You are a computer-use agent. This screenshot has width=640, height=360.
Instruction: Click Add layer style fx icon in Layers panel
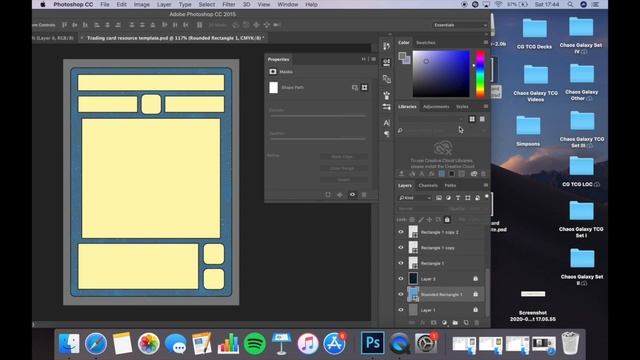(x=422, y=323)
